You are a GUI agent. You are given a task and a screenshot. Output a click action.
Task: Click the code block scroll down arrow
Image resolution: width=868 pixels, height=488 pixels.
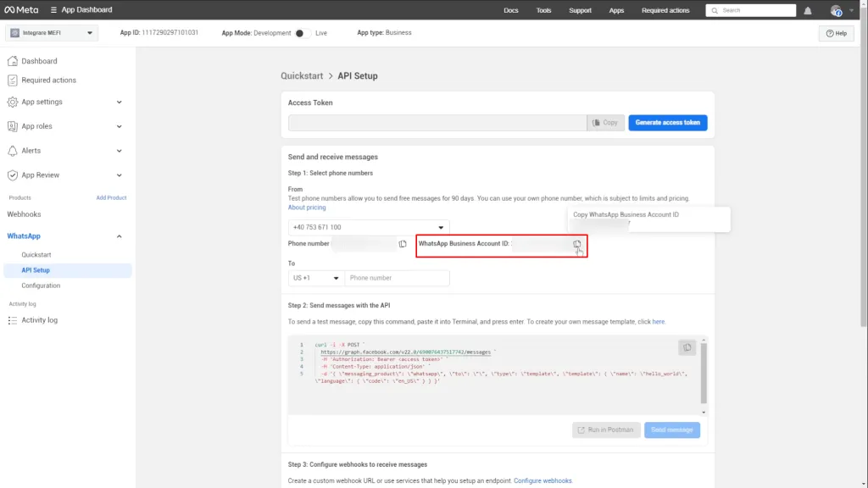click(x=704, y=413)
